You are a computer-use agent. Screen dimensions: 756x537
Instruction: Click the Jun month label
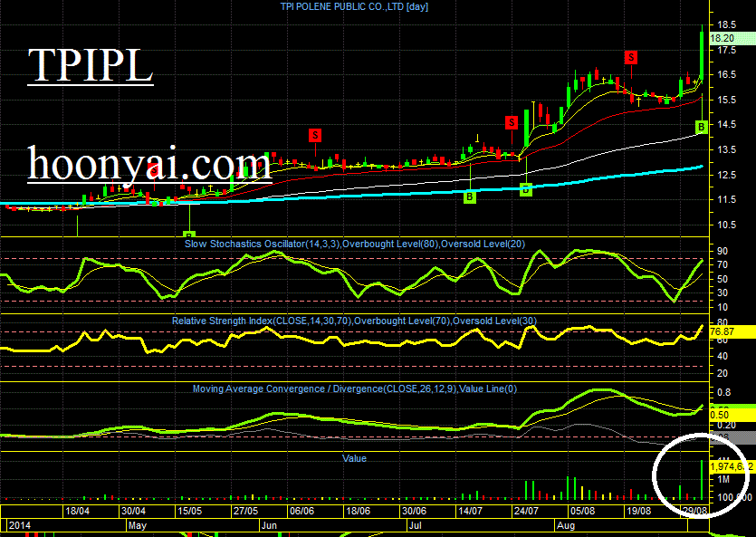[x=269, y=525]
